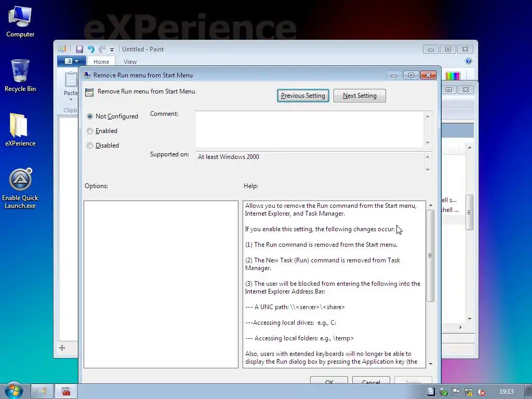Screen dimensions: 532x399
Task: Click background window scroll up arrow
Action: (x=470, y=148)
